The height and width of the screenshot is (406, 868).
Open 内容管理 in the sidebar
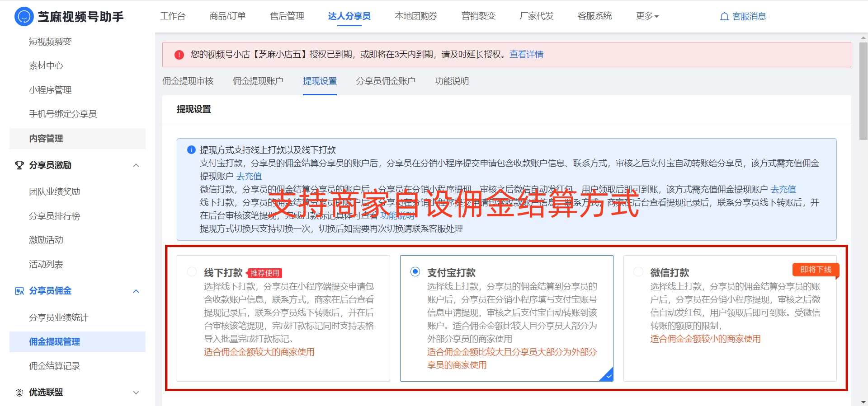click(77, 139)
